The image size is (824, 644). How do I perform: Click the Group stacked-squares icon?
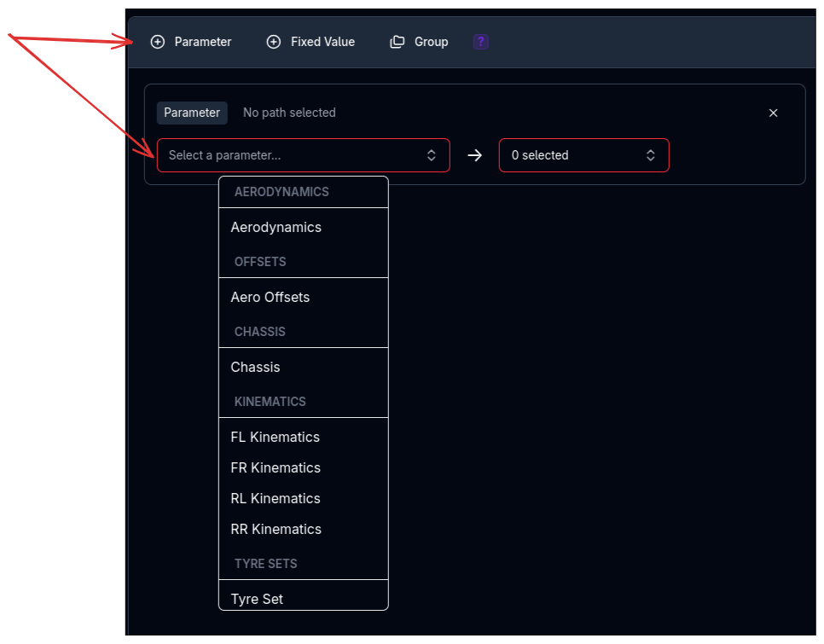[x=397, y=42]
